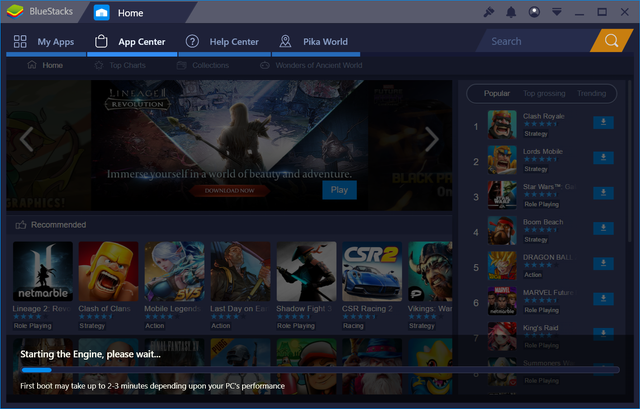640x409 pixels.
Task: Open the pin/tools icon in title bar
Action: coord(489,12)
